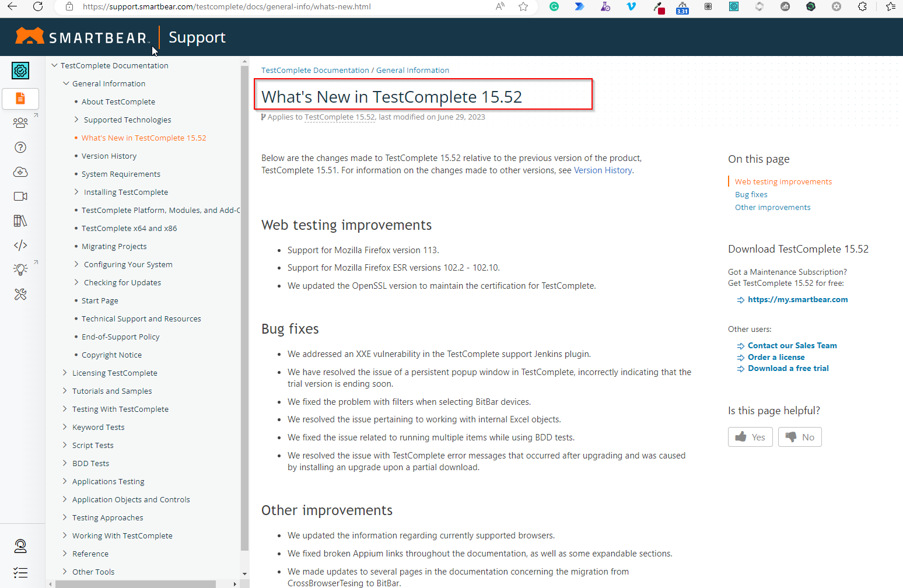Expand the Configuring Your System node
The width and height of the screenshot is (903, 588).
[x=76, y=264]
